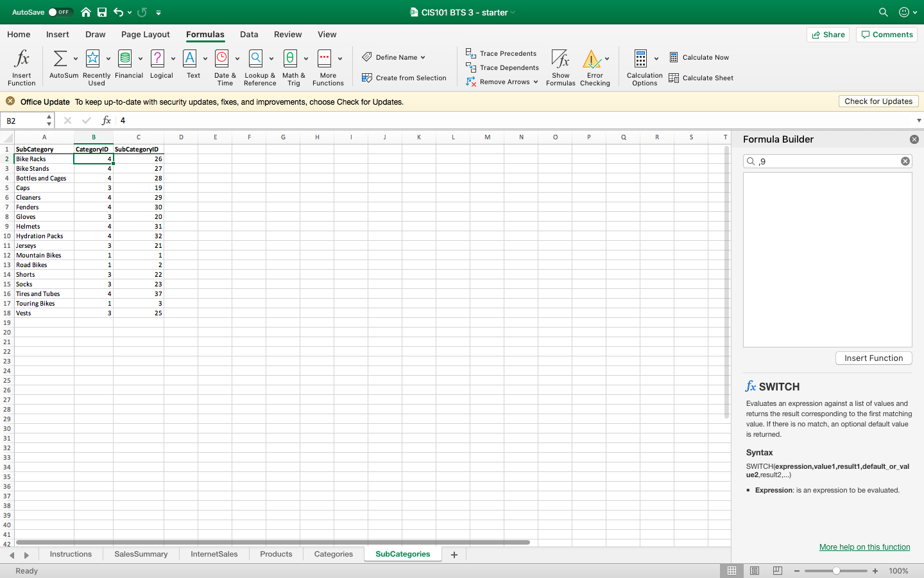This screenshot has height=578, width=924.
Task: Toggle Show Formulas
Action: coord(561,67)
